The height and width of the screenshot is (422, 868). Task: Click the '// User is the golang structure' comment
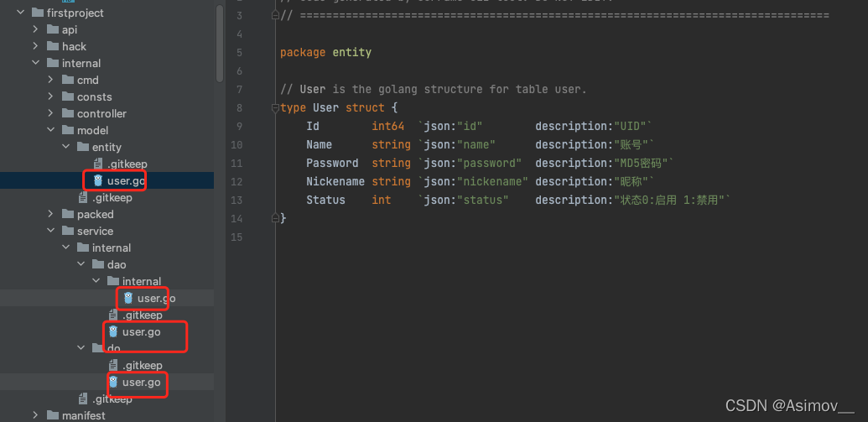(x=434, y=89)
